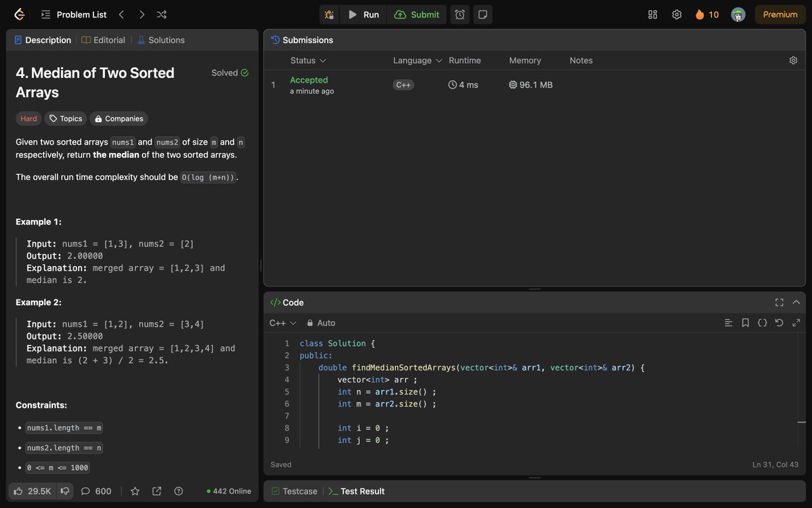812x508 pixels.
Task: Share the problem via share icon
Action: pos(157,491)
